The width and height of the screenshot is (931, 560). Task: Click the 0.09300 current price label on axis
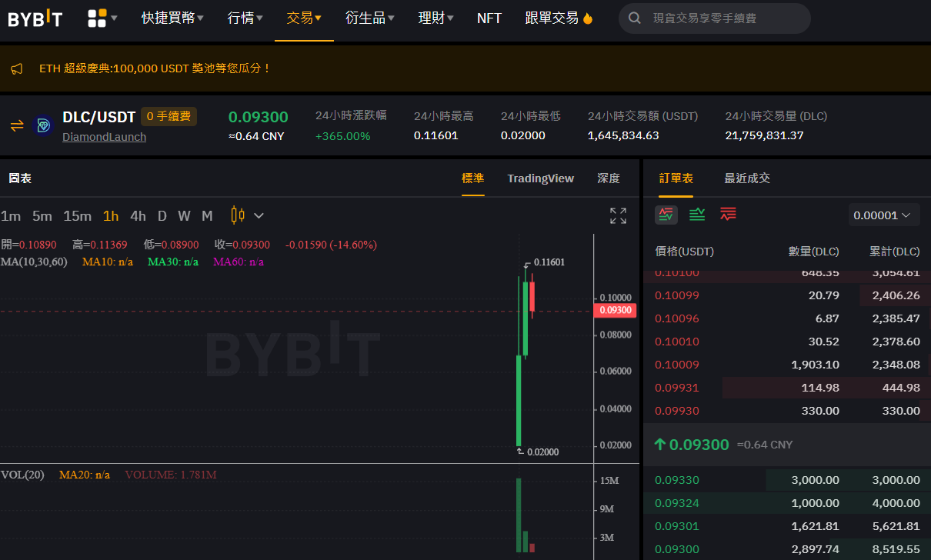tap(615, 310)
